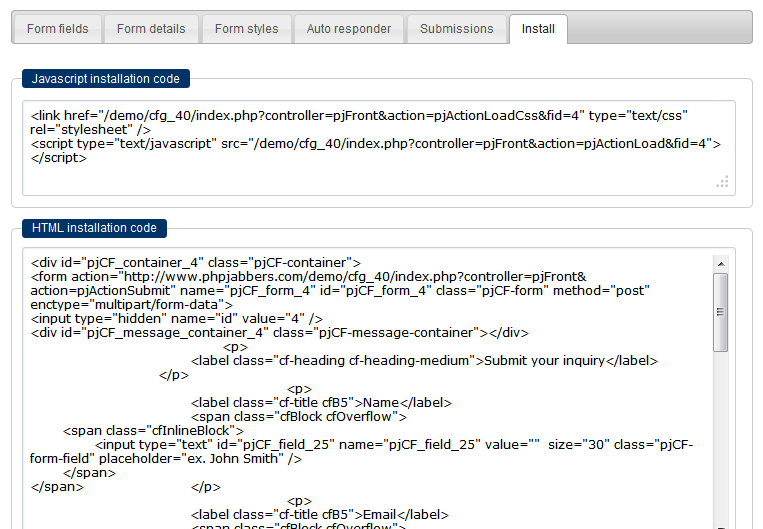
Task: Go to the Form styles tab
Action: point(247,29)
